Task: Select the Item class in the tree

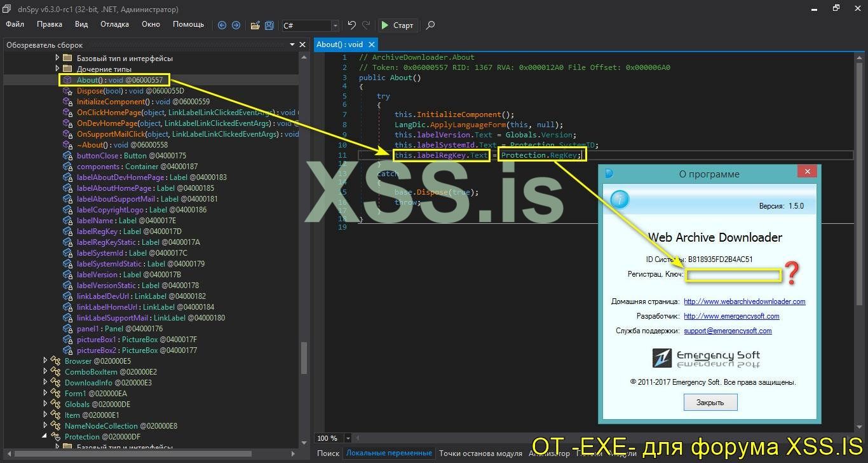Action: click(x=92, y=415)
